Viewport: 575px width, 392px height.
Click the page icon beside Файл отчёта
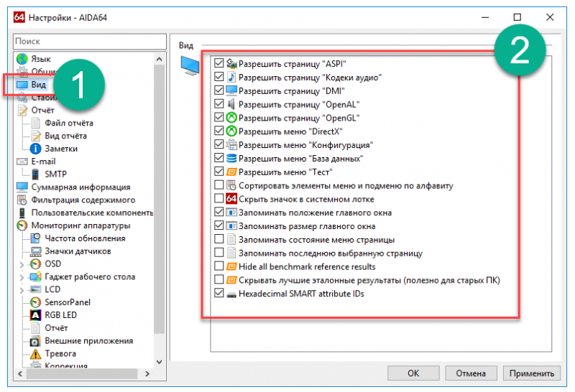click(x=35, y=123)
